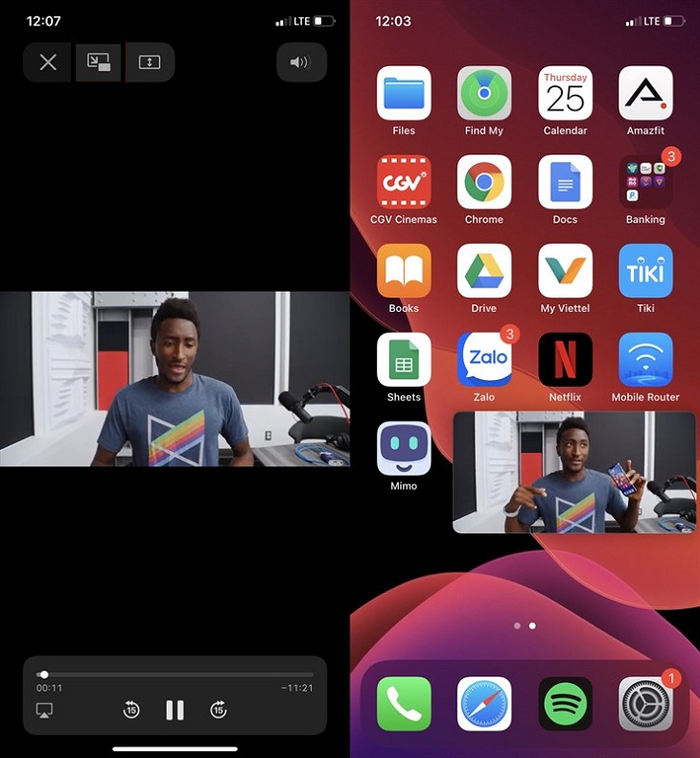The image size is (700, 758).
Task: Tap the AirPlay icon in player
Action: coord(44,710)
